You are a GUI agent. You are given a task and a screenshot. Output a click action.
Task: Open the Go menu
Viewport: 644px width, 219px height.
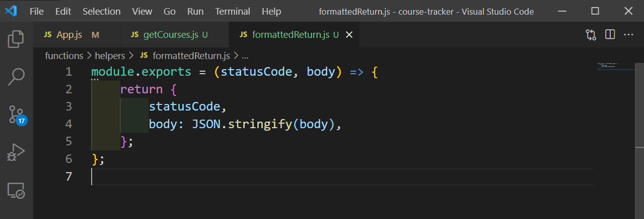(x=170, y=11)
